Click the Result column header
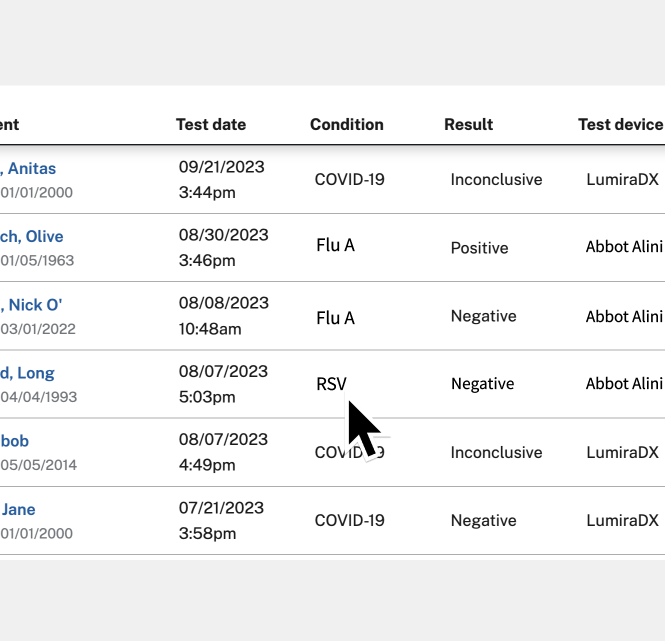The image size is (665, 641). pyautogui.click(x=469, y=124)
